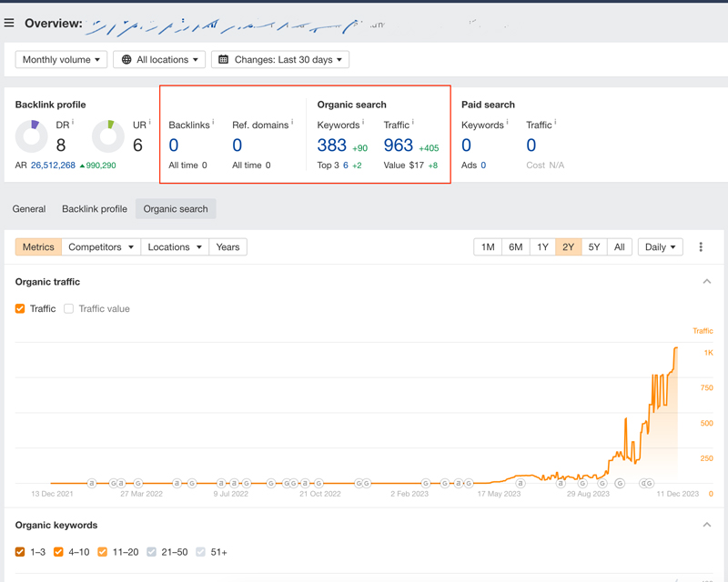Toggle the 21–50 positions checkbox
The image size is (728, 582).
point(151,552)
